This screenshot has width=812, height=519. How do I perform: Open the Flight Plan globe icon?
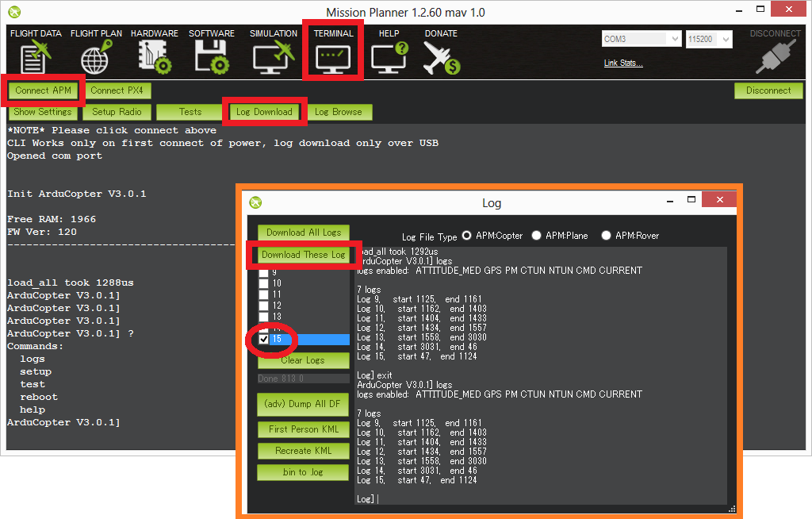pos(96,57)
